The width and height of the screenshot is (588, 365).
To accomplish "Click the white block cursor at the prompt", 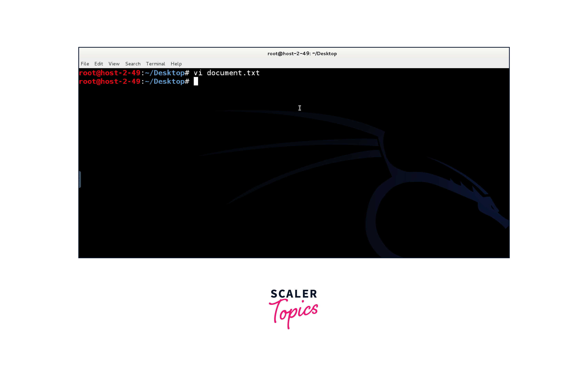I will [196, 81].
